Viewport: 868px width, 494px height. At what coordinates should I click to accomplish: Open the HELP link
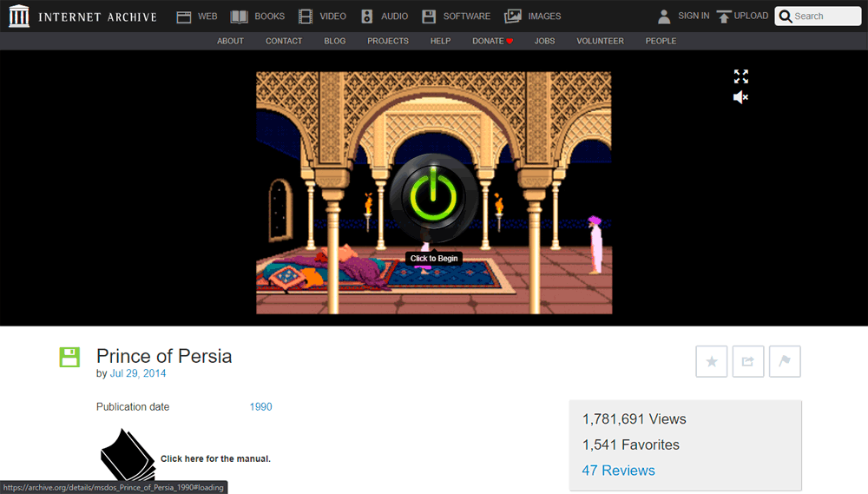point(441,41)
